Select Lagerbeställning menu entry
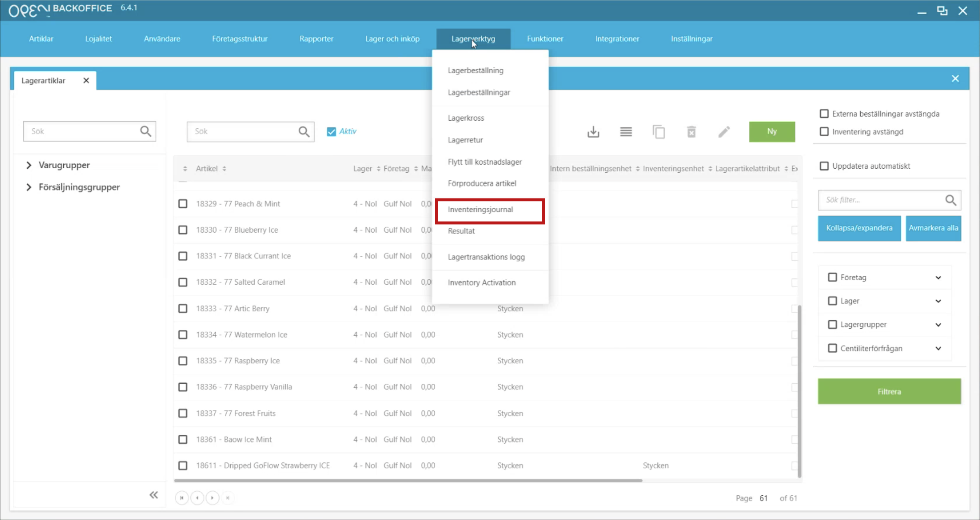 click(475, 70)
